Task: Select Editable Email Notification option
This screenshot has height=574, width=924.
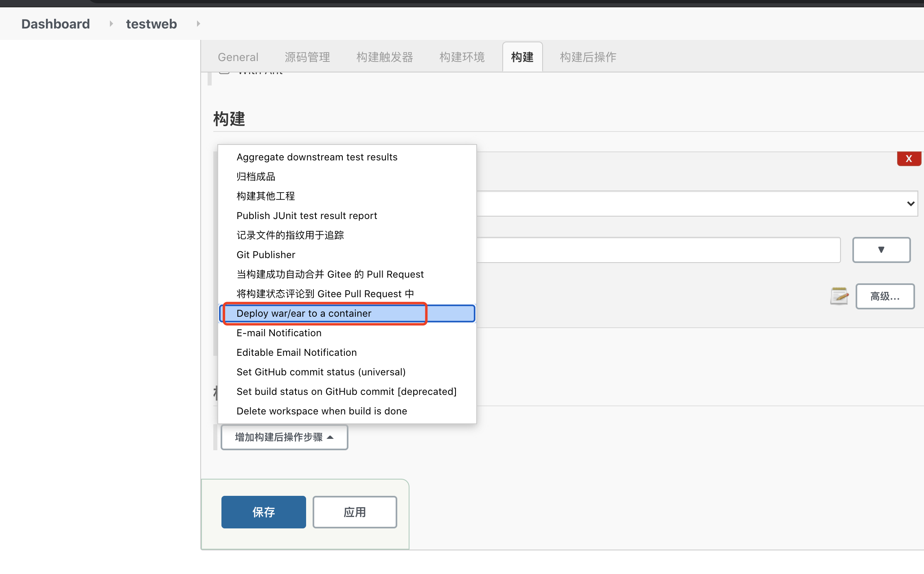Action: tap(296, 353)
